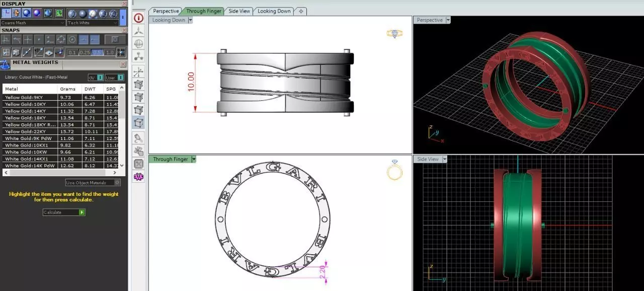Enable the Use Object Materials option
The height and width of the screenshot is (291, 644).
pos(93,183)
